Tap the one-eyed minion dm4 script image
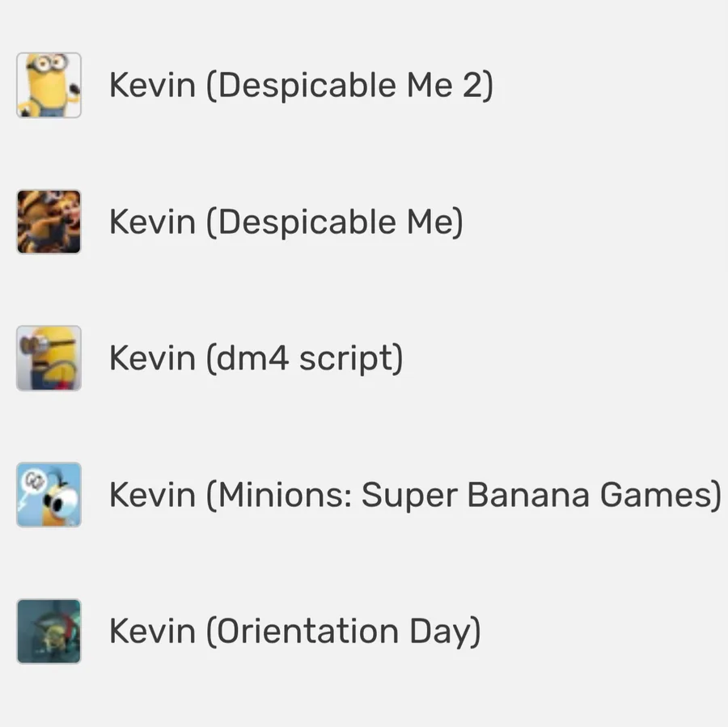 tap(49, 358)
